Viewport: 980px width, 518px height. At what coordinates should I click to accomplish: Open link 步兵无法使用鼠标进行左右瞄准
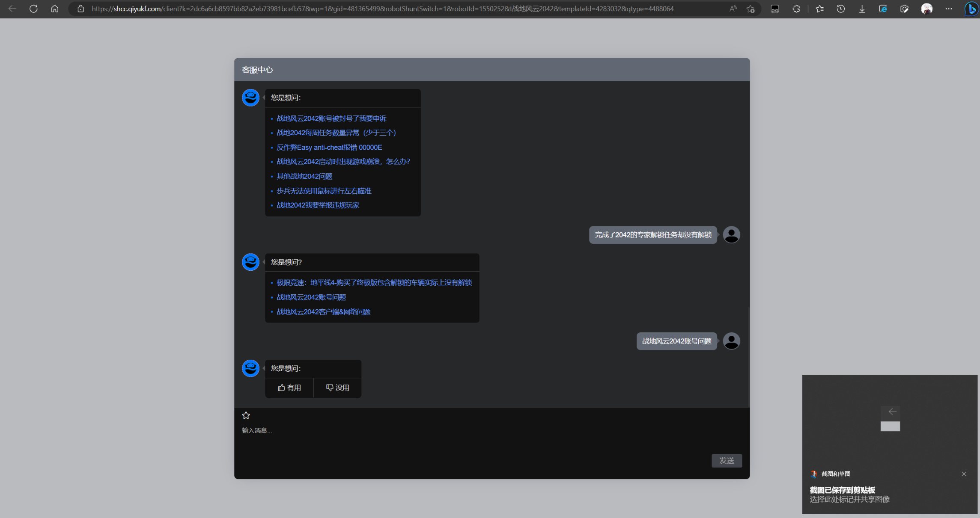click(x=324, y=191)
